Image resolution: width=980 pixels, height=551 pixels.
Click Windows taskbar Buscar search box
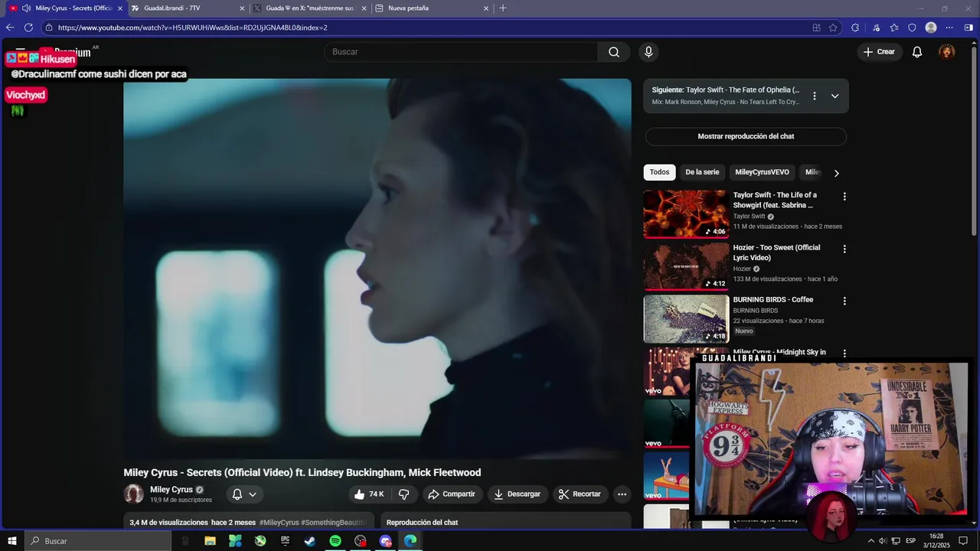click(98, 541)
